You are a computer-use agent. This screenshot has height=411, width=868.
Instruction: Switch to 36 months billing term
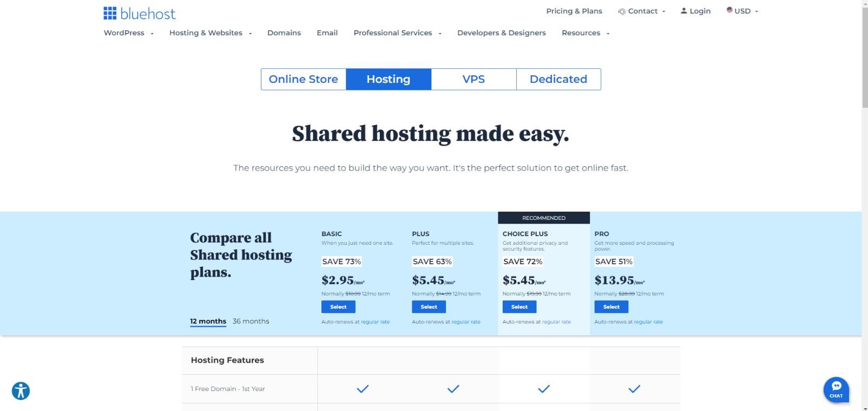click(251, 321)
